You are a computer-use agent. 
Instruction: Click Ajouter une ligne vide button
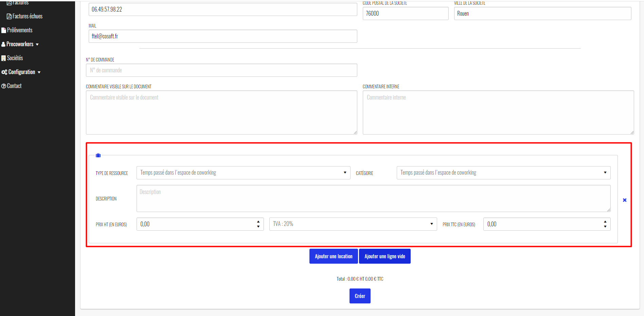click(x=385, y=256)
